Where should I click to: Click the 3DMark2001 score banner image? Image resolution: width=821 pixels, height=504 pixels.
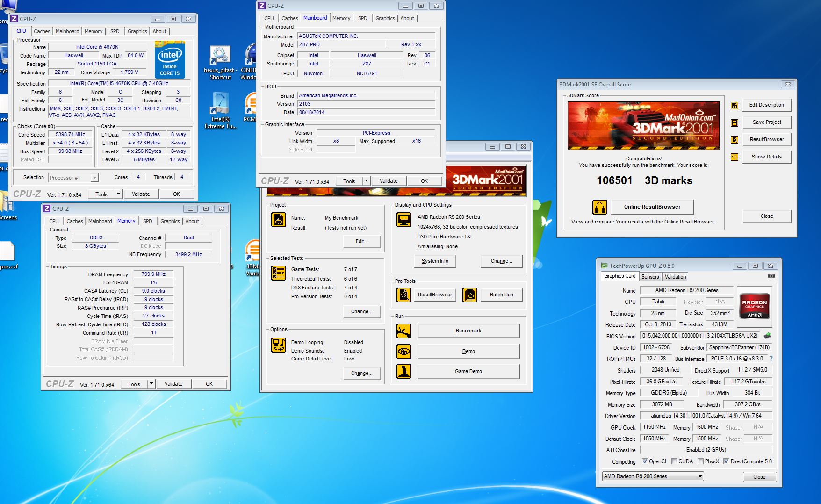(x=643, y=125)
